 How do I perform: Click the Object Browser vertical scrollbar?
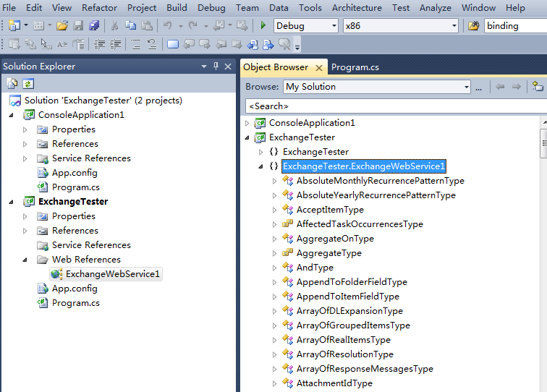tap(543, 144)
